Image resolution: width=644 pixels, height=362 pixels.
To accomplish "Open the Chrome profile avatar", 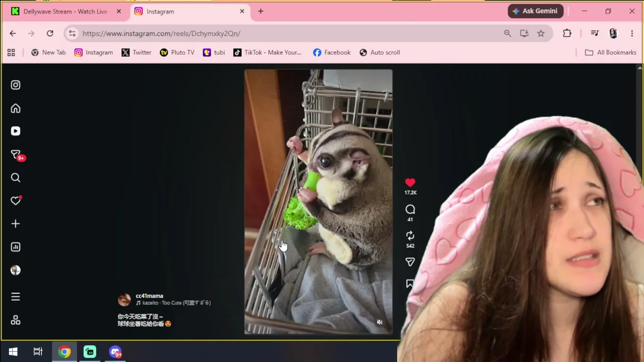I will point(613,33).
